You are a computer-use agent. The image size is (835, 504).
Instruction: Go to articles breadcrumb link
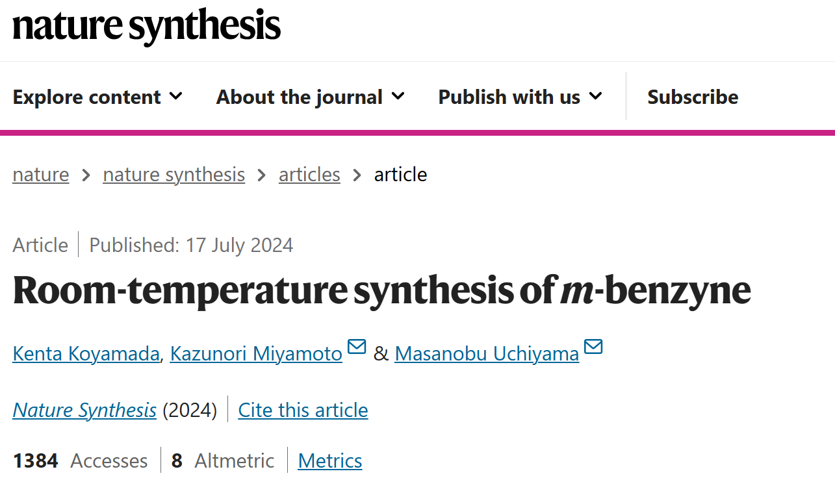pyautogui.click(x=309, y=175)
